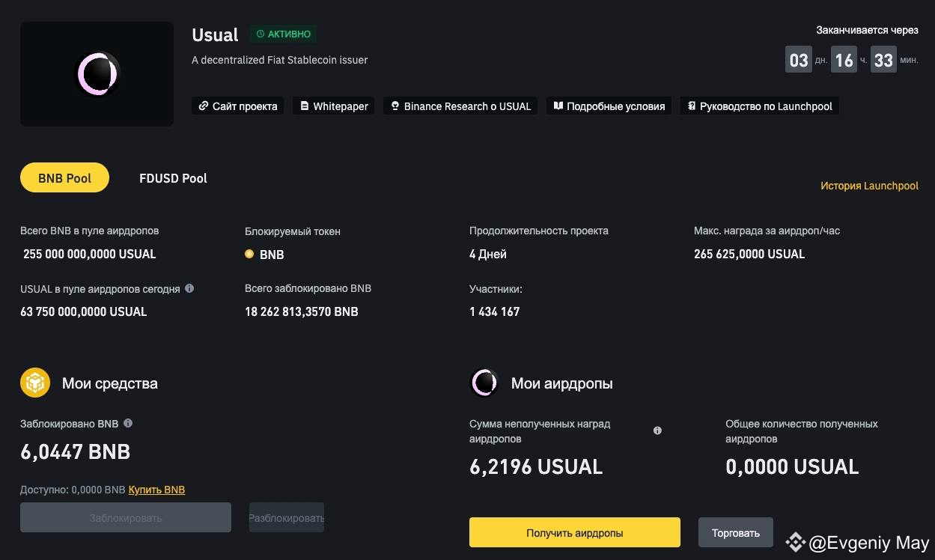The width and height of the screenshot is (935, 560).
Task: Open the info tooltip beside USUAL в пуле аирдропов сегодня
Action: click(191, 287)
